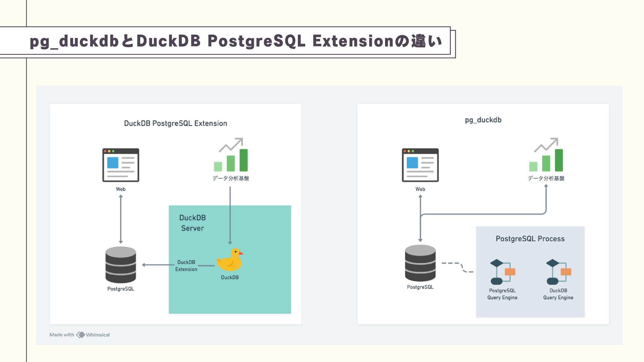Click the pg_duckdb diagram heading

coord(483,120)
